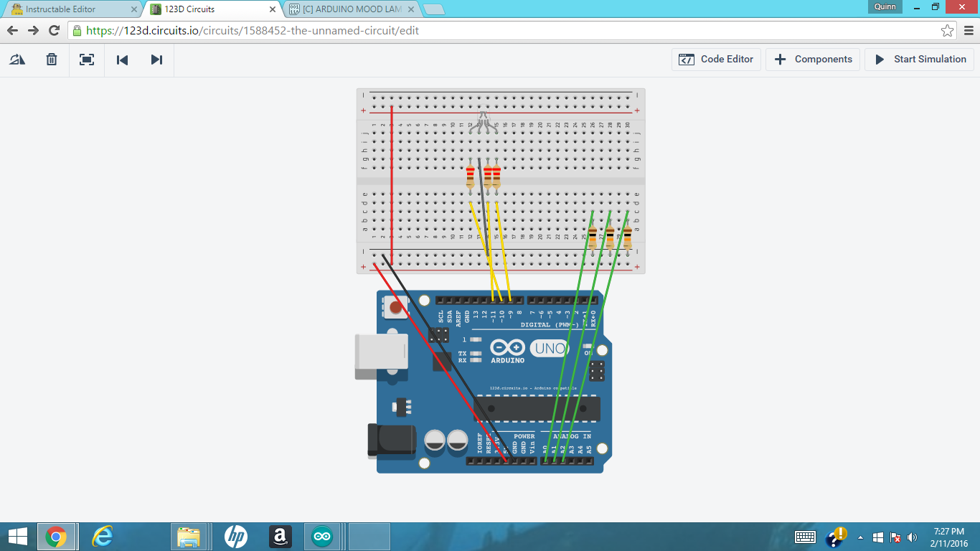The height and width of the screenshot is (551, 980).
Task: Open the Components panel
Action: (x=814, y=60)
